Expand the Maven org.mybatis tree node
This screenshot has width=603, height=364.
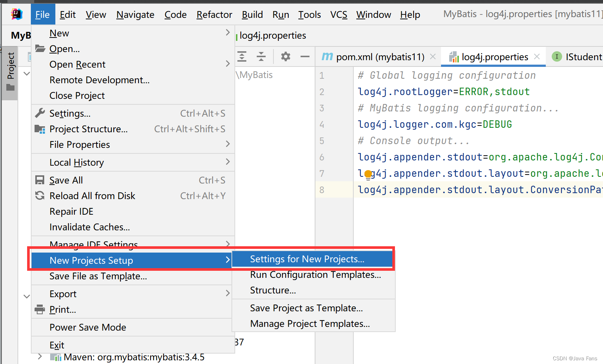click(x=40, y=357)
